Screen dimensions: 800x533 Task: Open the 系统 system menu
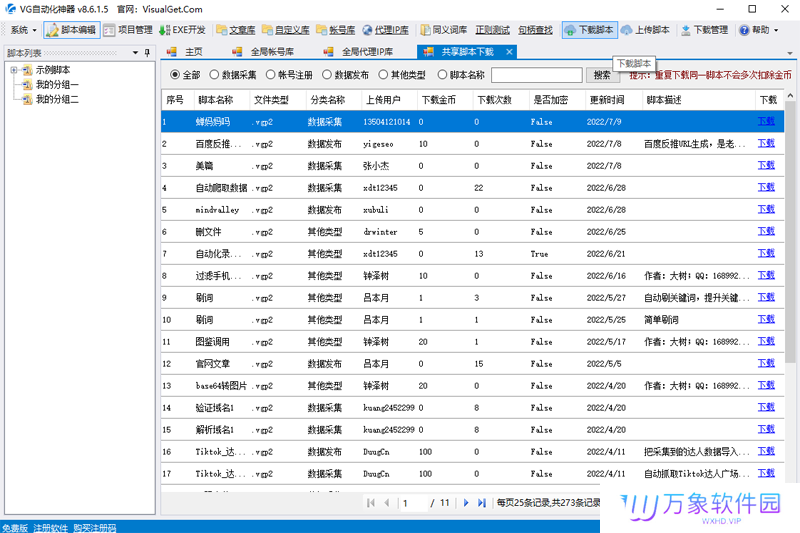(x=23, y=30)
